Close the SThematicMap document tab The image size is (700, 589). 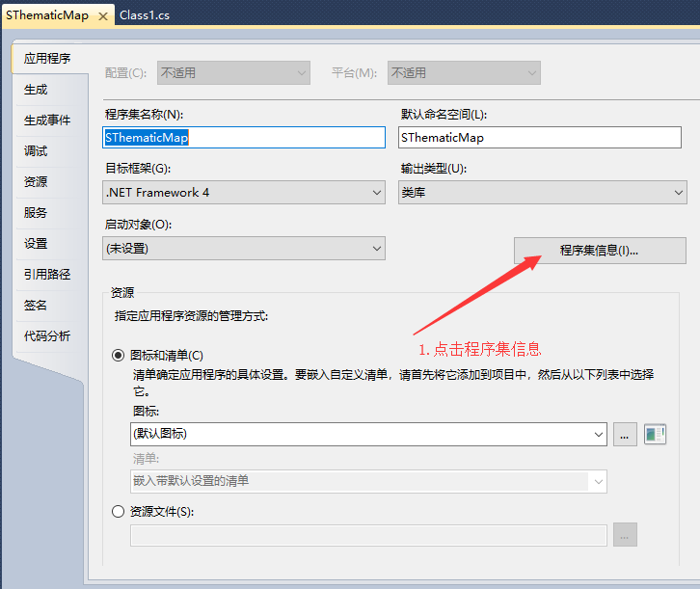(x=102, y=16)
